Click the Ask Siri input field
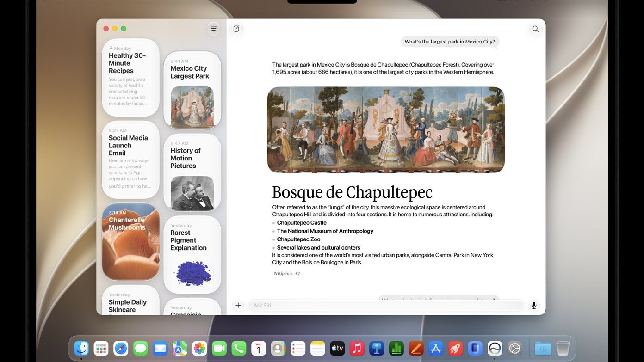 coord(386,305)
